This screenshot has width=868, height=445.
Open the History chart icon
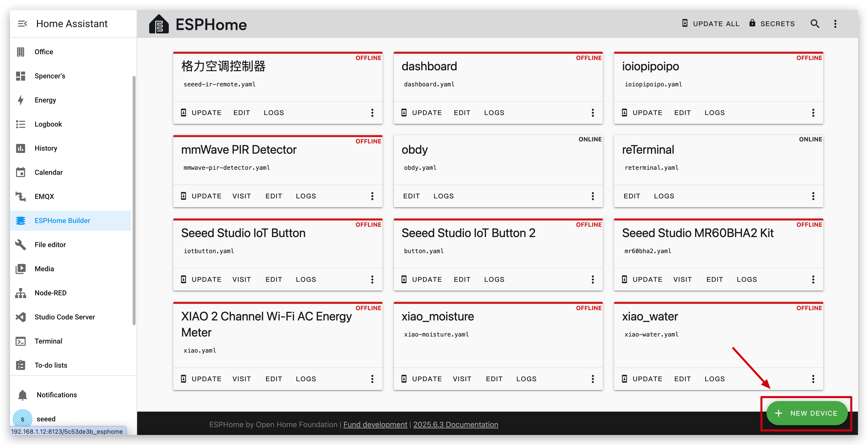pos(21,148)
